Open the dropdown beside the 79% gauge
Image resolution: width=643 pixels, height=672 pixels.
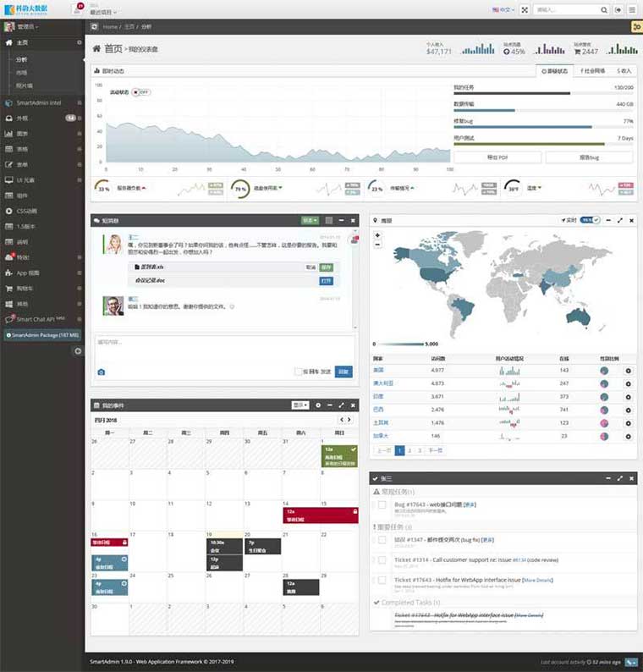267,188
